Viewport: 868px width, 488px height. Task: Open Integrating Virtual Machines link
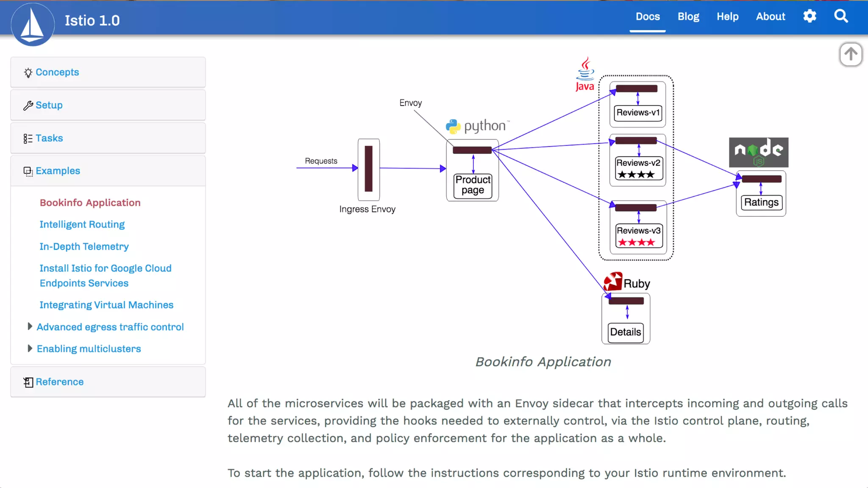(106, 305)
